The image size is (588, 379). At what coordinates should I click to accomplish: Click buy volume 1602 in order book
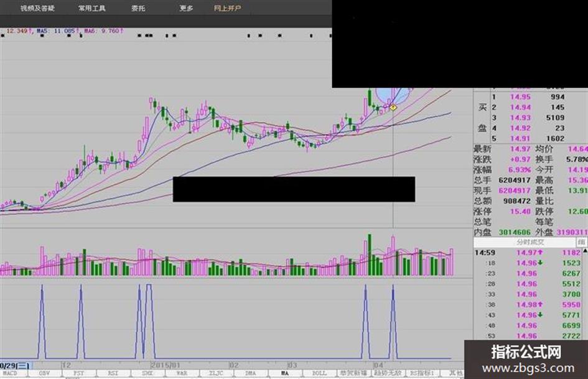tap(556, 138)
